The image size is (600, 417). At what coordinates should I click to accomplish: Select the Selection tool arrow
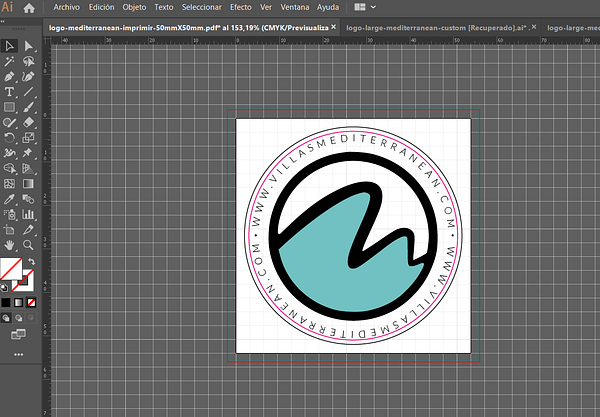9,46
